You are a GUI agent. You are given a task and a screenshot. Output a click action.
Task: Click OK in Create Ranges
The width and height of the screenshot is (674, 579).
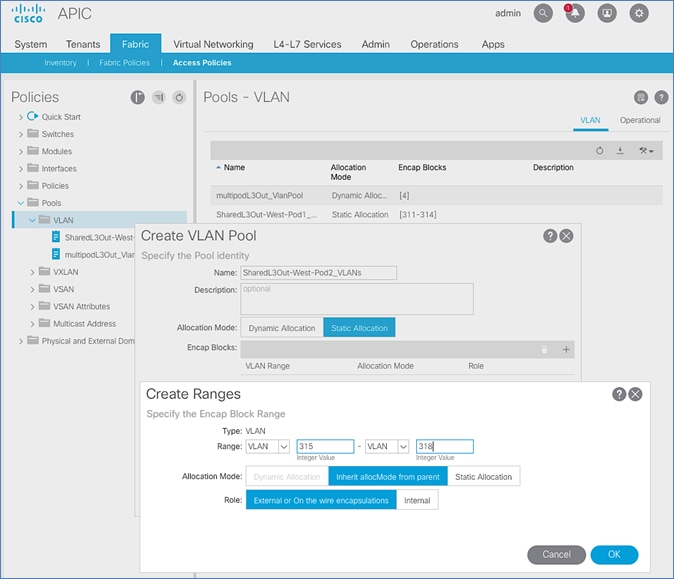pyautogui.click(x=614, y=554)
